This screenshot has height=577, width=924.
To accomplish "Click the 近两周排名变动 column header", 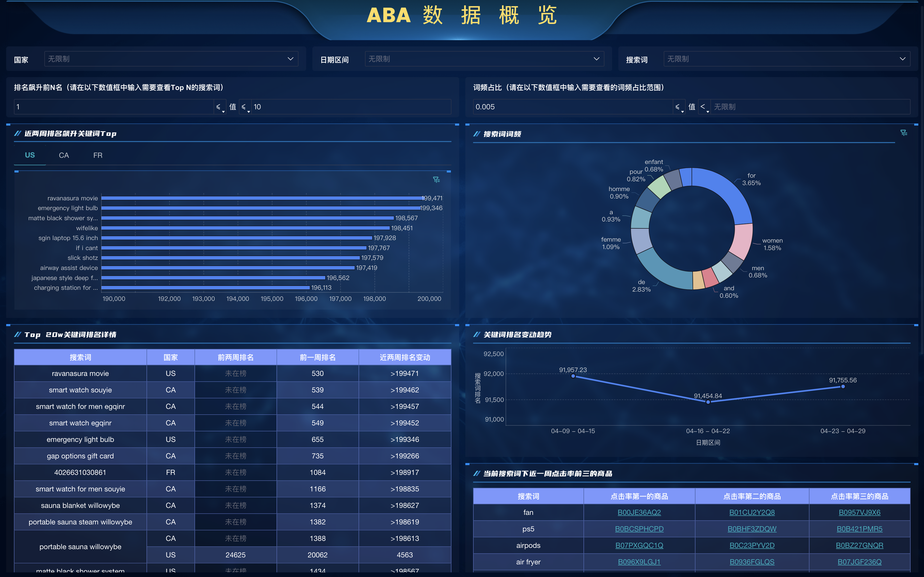I will 404,358.
